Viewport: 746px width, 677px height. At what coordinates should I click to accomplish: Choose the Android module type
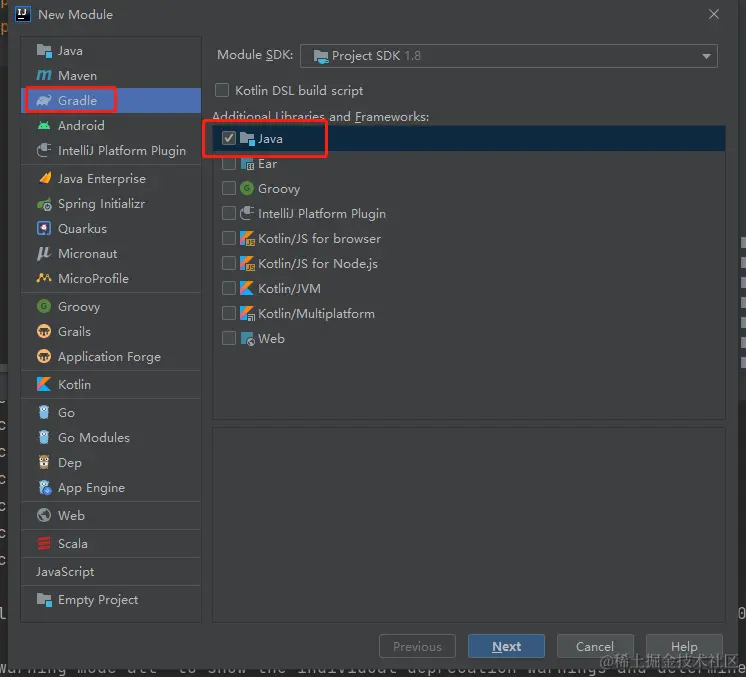pos(111,126)
